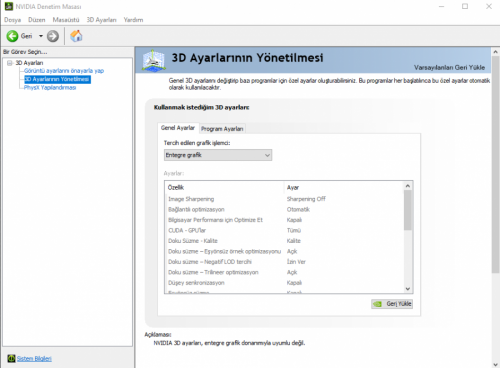This screenshot has height=368, width=500.
Task: Select Doku süzme Trilineer optimizasyon row
Action: click(284, 272)
